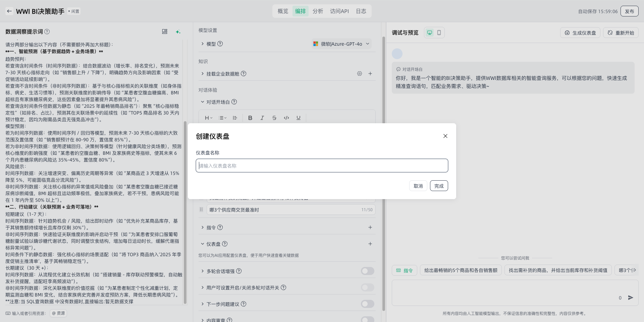This screenshot has height=322, width=644.
Task: Switch preview to desktop view icon
Action: tap(430, 33)
